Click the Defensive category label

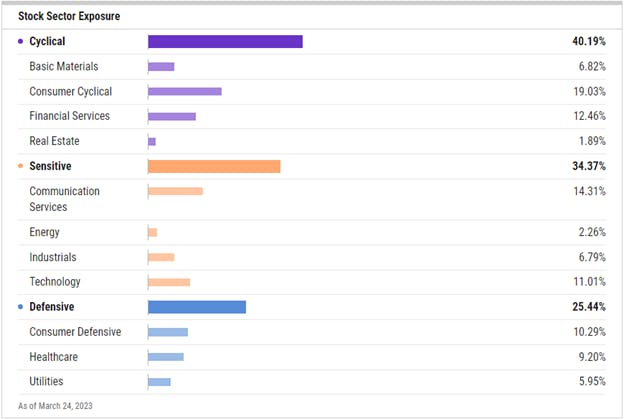52,307
